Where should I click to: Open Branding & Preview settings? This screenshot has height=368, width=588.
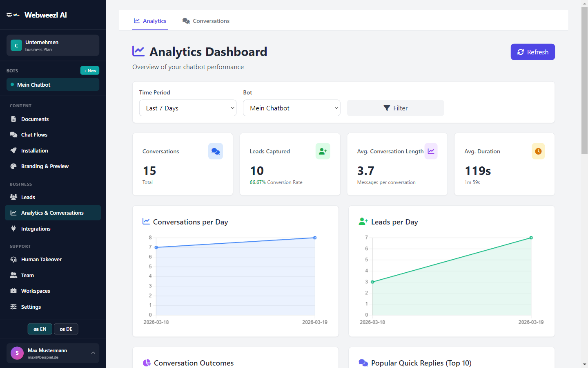pos(14,166)
